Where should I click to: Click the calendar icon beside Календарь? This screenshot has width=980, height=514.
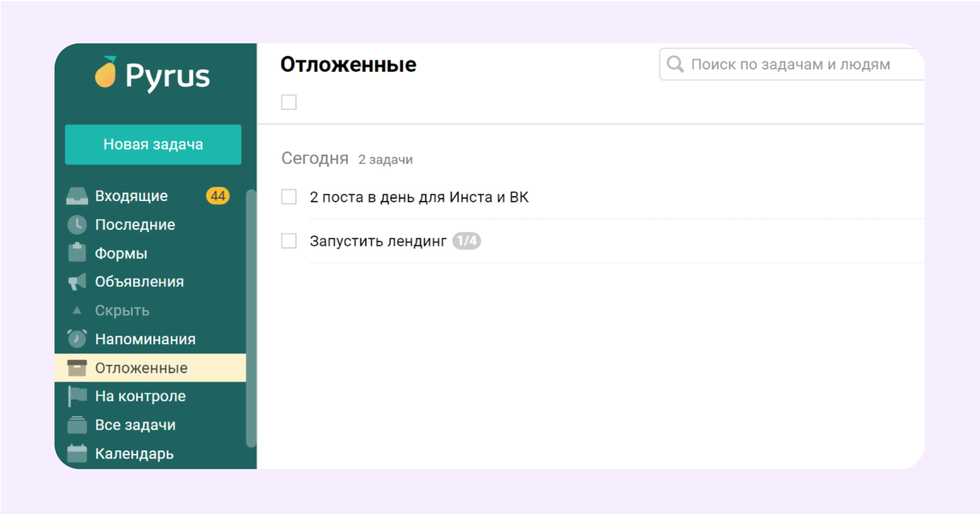(77, 453)
